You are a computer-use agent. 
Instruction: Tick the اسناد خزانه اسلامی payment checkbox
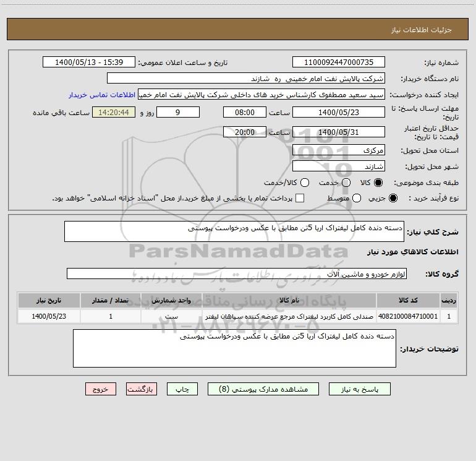300,198
